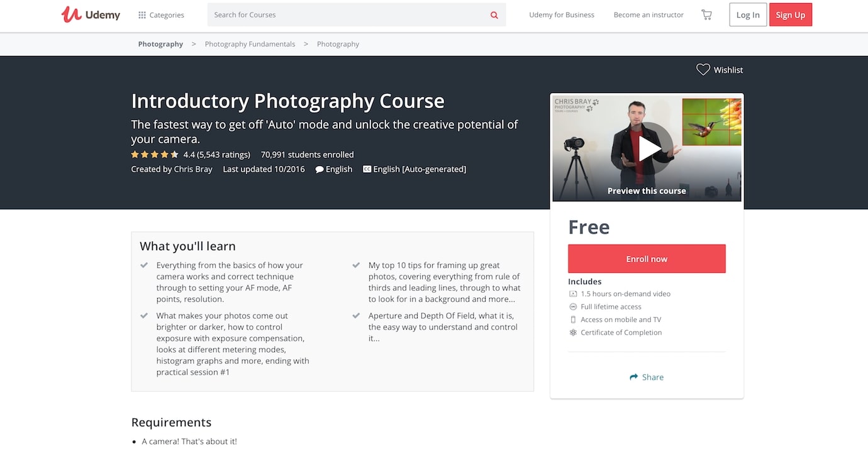Click 'Last updated 10/2016' text
The image size is (868, 459).
264,169
